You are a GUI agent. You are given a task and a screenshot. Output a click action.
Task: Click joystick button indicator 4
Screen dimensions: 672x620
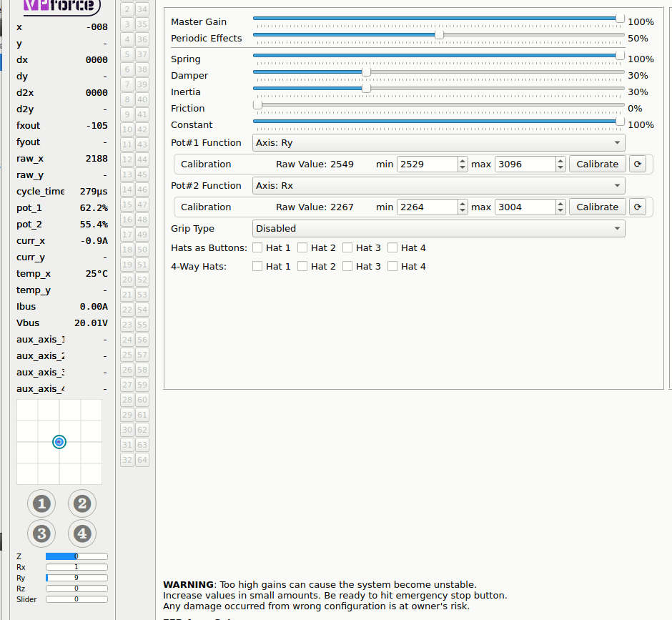(81, 533)
